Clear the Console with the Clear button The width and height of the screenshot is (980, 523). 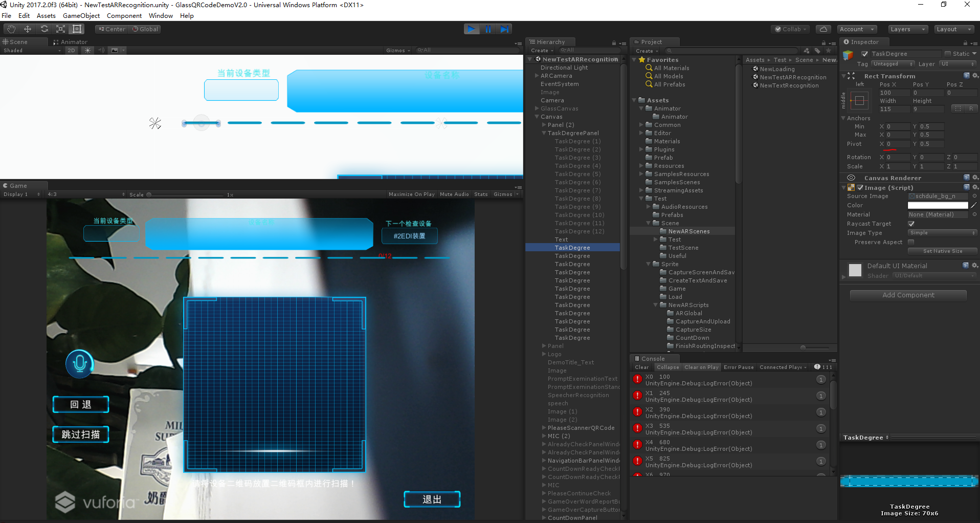click(641, 367)
